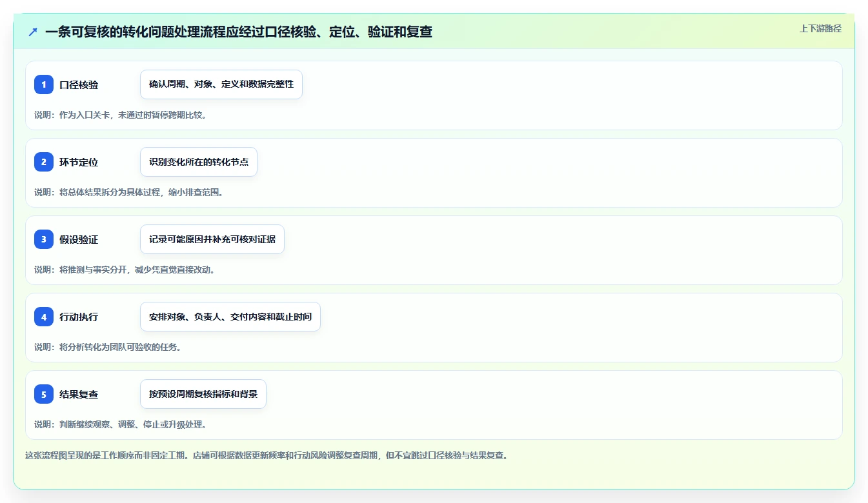This screenshot has width=868, height=503.
Task: Click the step number 3 badge
Action: (44, 239)
